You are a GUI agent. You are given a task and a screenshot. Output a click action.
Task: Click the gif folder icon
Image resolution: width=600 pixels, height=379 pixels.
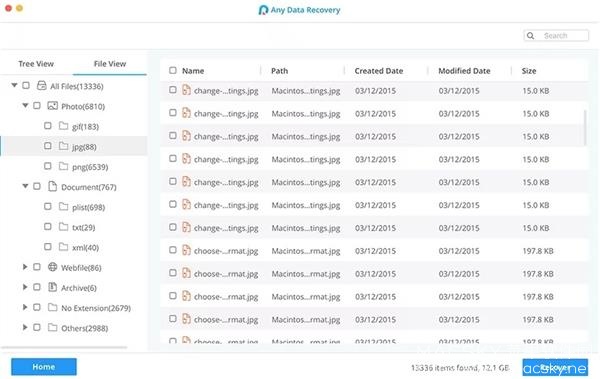pos(64,126)
